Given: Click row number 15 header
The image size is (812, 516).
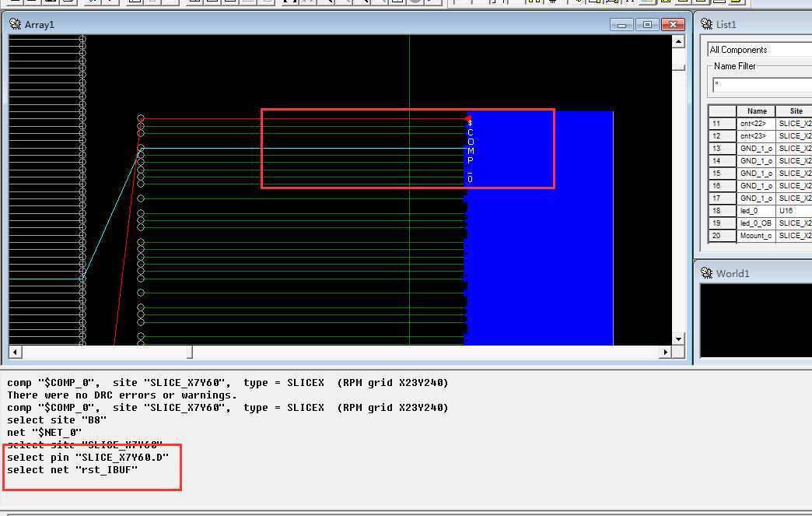Looking at the screenshot, I should coord(722,173).
